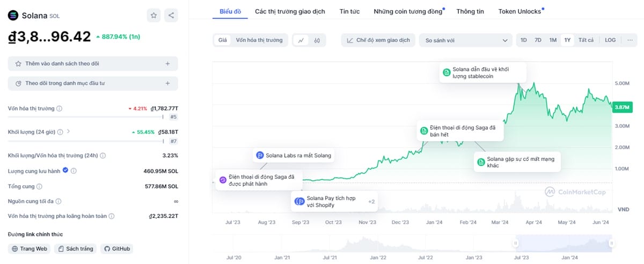Enable Chế độ xem giao dịch

[x=378, y=40]
